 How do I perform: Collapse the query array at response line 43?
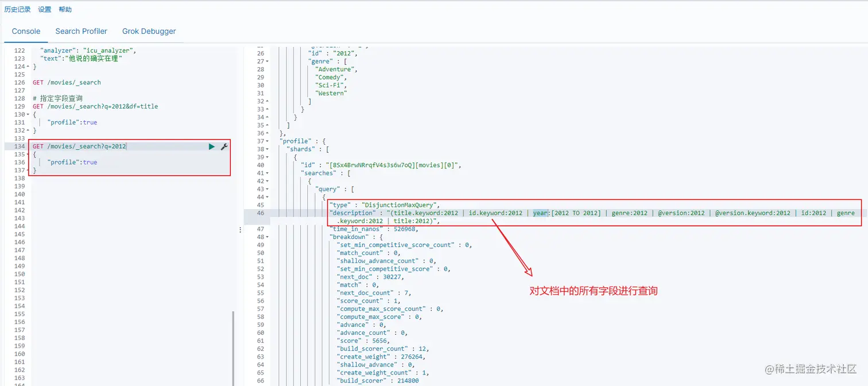point(267,189)
